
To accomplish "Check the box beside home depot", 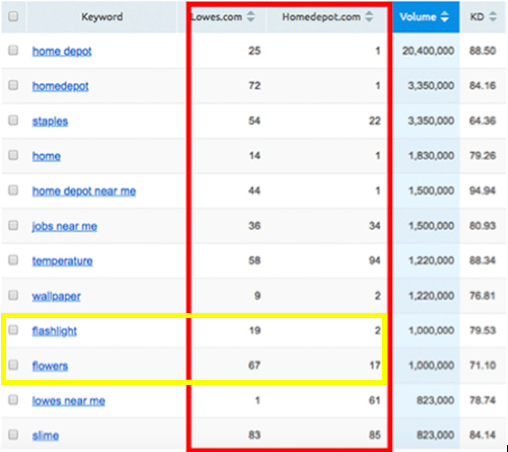I will click(x=13, y=50).
